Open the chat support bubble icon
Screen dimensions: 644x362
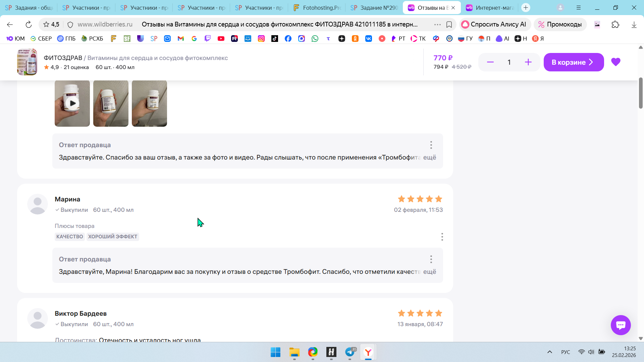click(621, 325)
